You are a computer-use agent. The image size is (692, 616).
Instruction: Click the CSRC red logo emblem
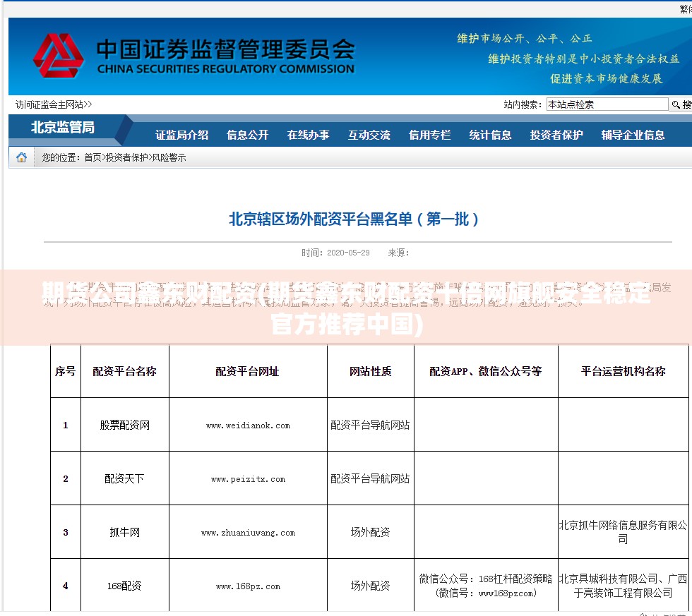pyautogui.click(x=58, y=56)
